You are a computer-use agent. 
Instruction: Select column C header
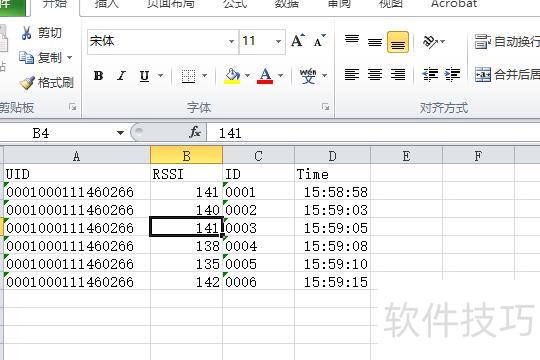point(258,156)
